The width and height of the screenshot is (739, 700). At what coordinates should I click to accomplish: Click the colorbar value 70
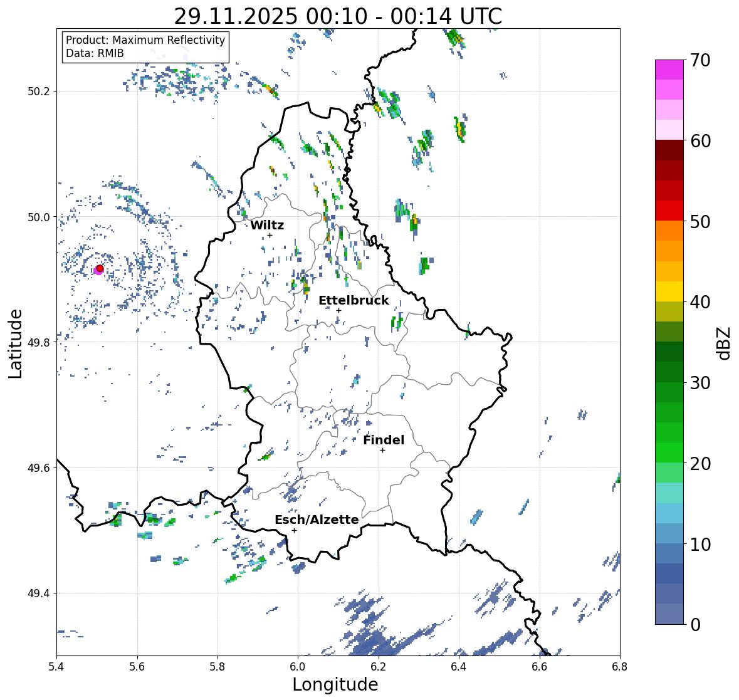tap(700, 60)
